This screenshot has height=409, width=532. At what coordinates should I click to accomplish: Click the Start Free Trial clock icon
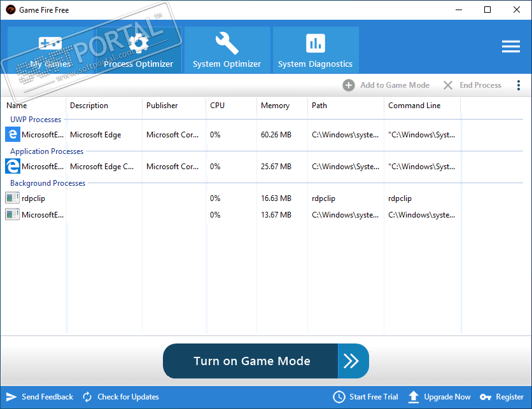coord(339,397)
